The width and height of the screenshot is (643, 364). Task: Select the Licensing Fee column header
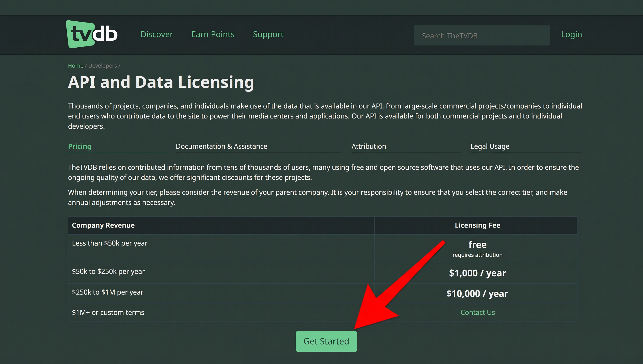pos(475,225)
